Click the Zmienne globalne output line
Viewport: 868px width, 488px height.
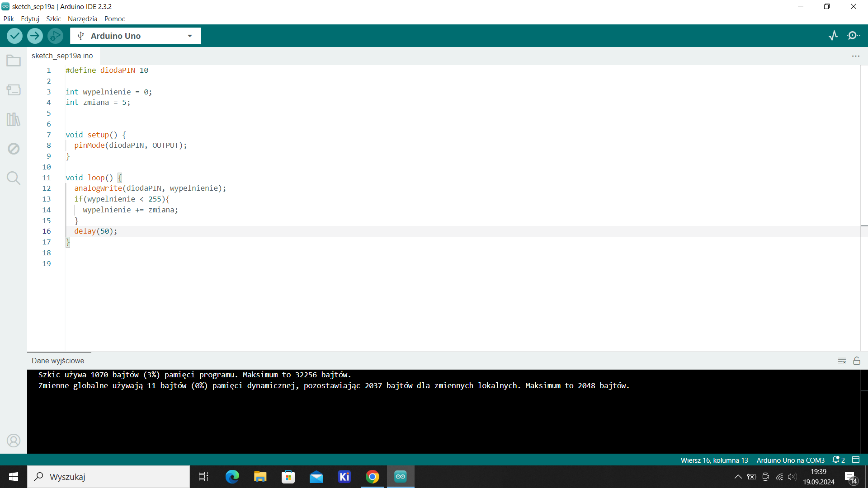[334, 385]
